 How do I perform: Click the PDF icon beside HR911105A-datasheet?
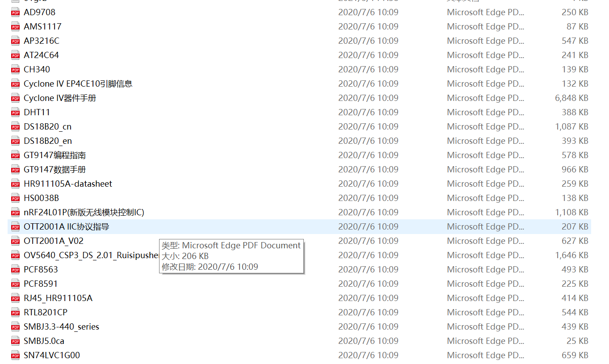click(x=16, y=184)
